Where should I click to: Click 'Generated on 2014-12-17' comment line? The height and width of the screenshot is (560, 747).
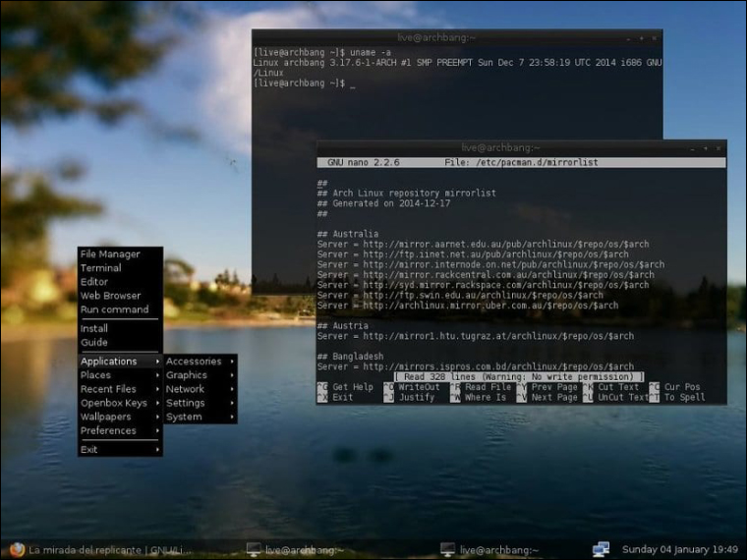[384, 203]
